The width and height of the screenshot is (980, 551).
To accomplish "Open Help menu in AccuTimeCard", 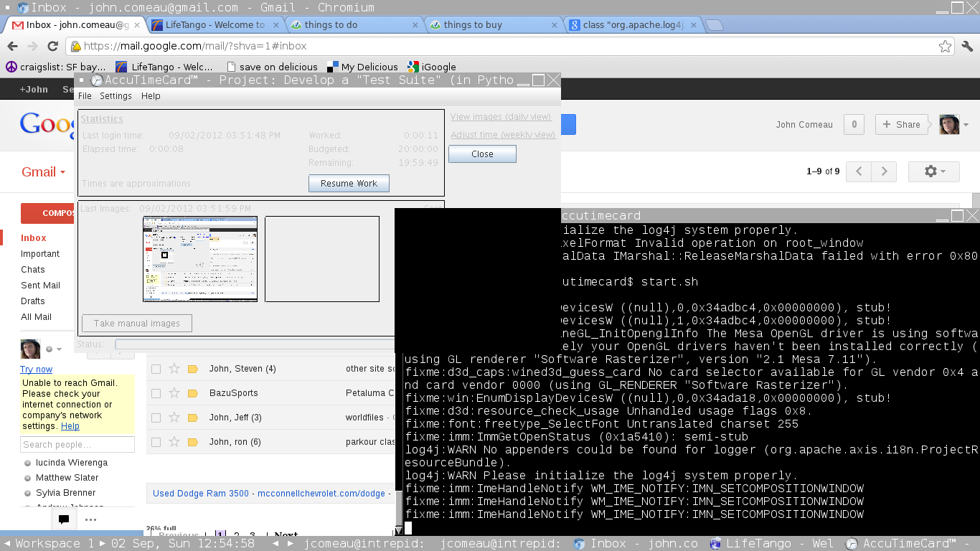I will click(x=151, y=95).
